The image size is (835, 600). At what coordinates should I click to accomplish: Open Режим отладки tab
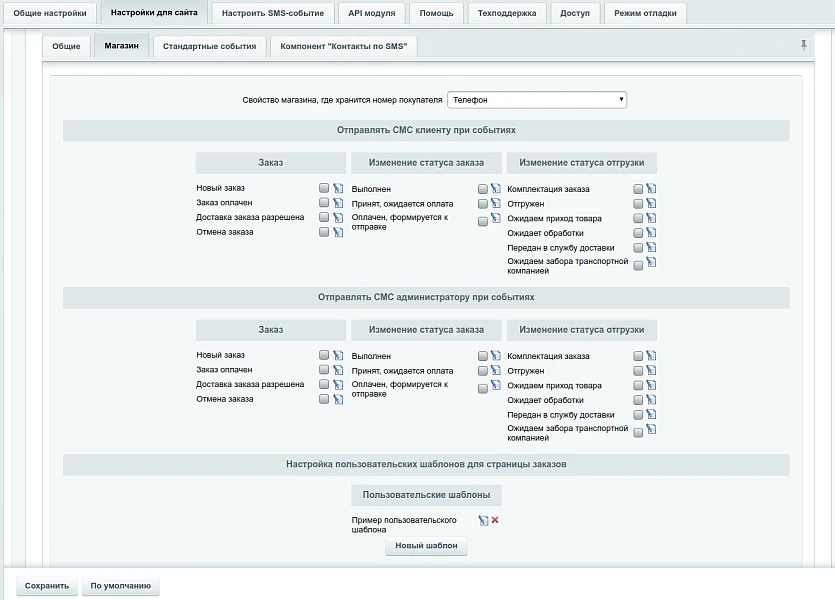click(645, 13)
